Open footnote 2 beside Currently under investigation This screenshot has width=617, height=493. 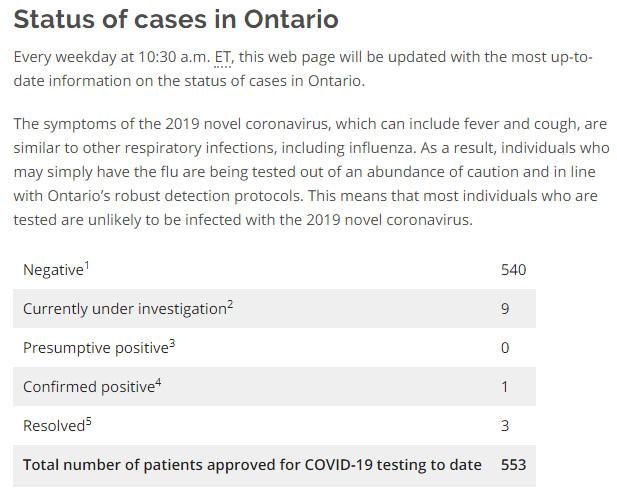230,304
